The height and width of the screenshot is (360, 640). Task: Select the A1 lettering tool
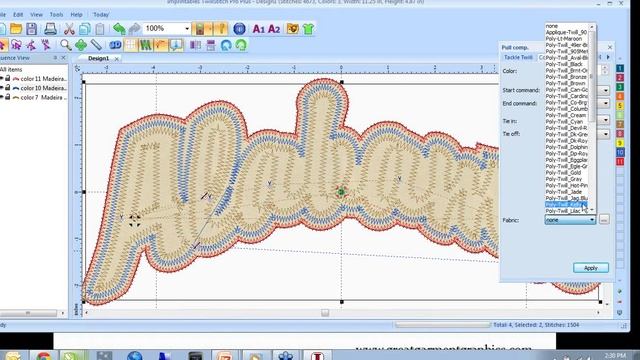[258, 29]
